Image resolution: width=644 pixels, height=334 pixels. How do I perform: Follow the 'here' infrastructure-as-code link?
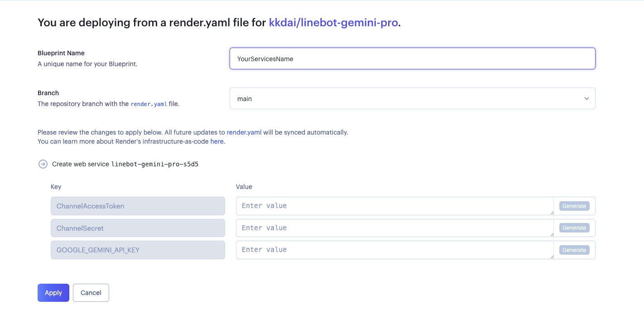click(x=217, y=141)
